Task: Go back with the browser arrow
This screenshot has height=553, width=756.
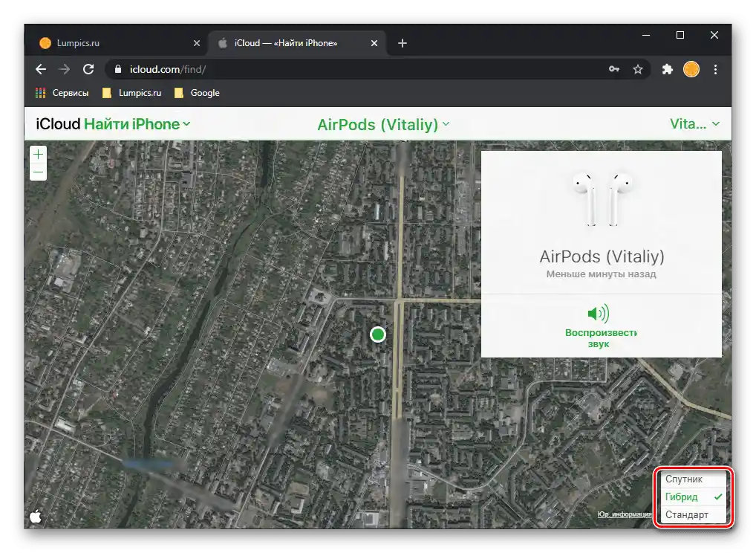Action: tap(41, 69)
